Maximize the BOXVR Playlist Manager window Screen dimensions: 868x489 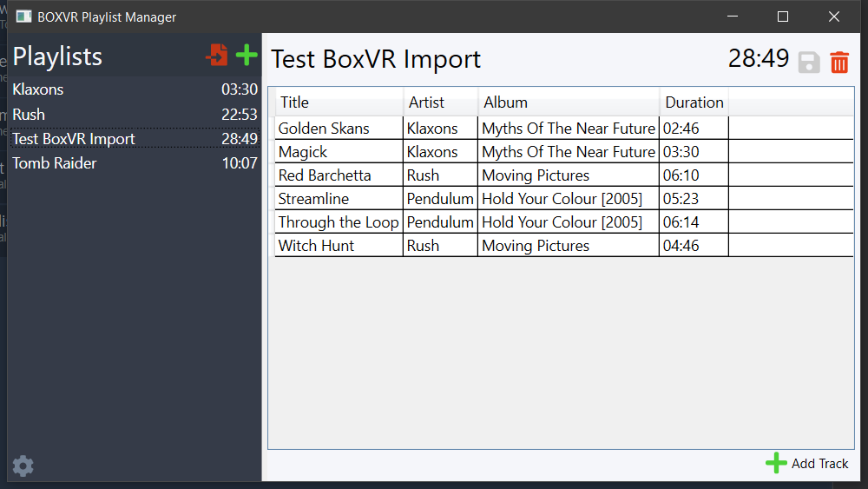(783, 17)
